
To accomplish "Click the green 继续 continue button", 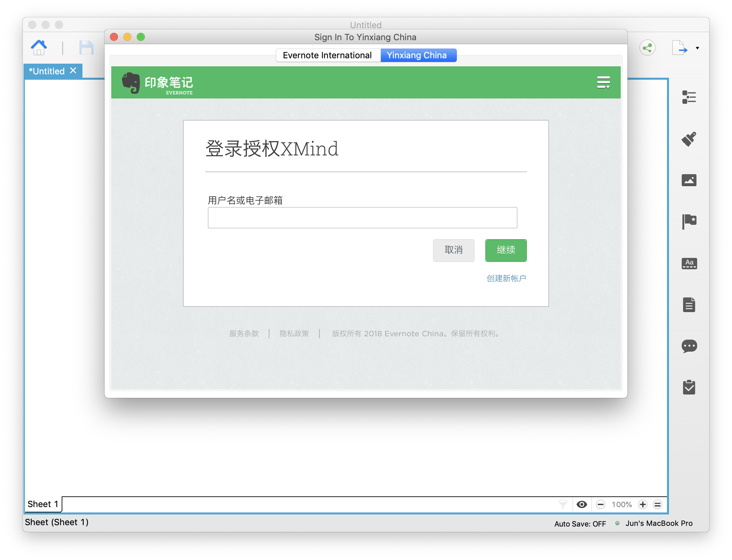I will (x=506, y=250).
